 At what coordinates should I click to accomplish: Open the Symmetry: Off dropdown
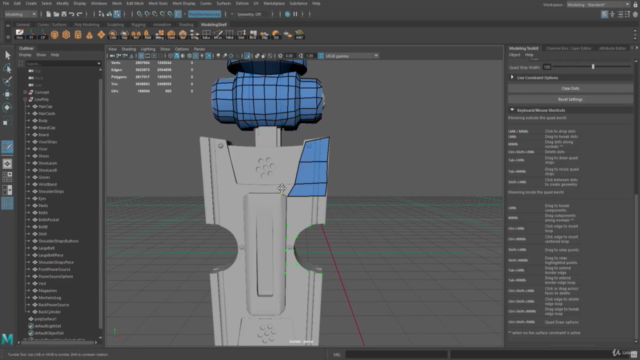pyautogui.click(x=252, y=14)
